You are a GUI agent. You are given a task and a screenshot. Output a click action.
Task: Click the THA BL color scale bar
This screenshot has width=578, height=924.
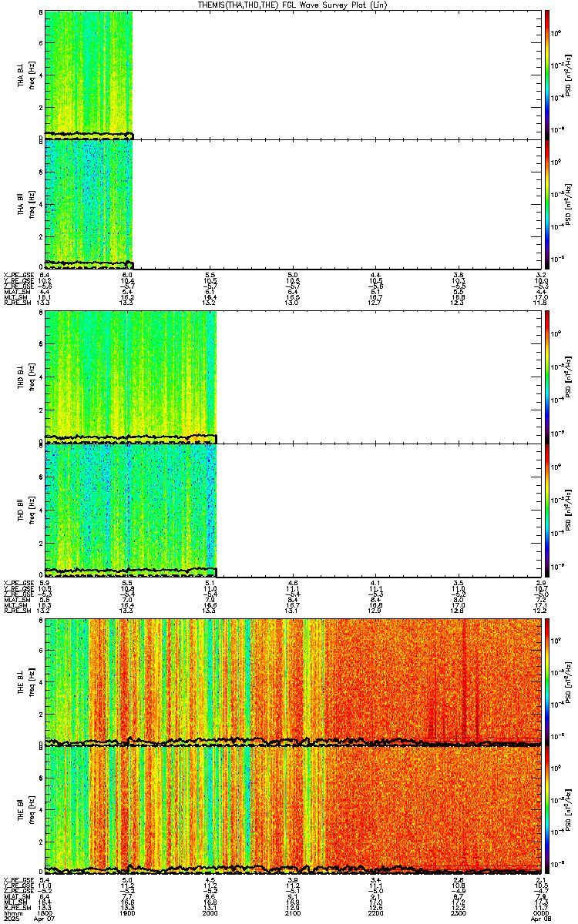(x=547, y=75)
